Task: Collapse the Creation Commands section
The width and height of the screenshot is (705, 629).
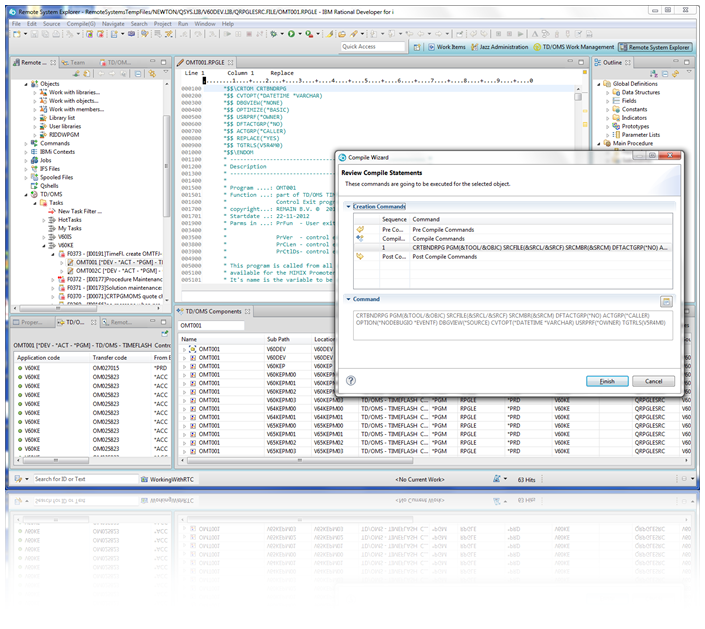Action: 348,206
